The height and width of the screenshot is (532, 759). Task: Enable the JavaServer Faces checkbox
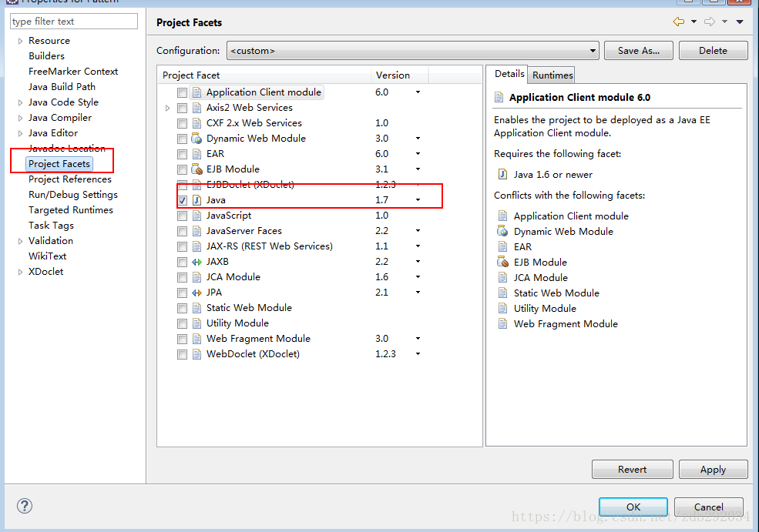point(182,231)
